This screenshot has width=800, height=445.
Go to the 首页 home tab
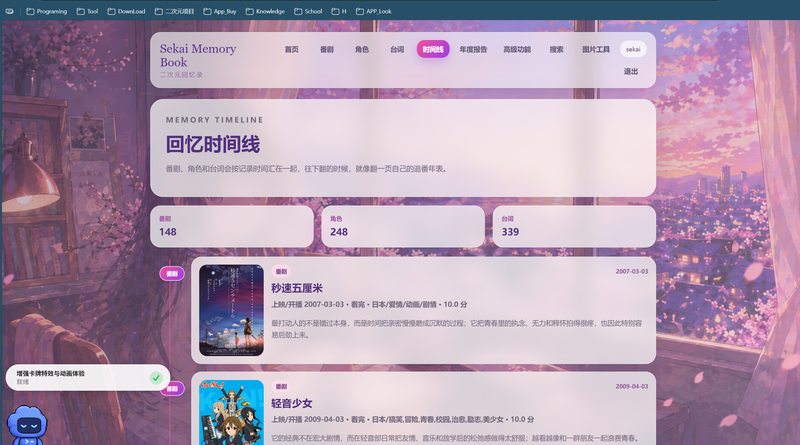click(x=291, y=50)
